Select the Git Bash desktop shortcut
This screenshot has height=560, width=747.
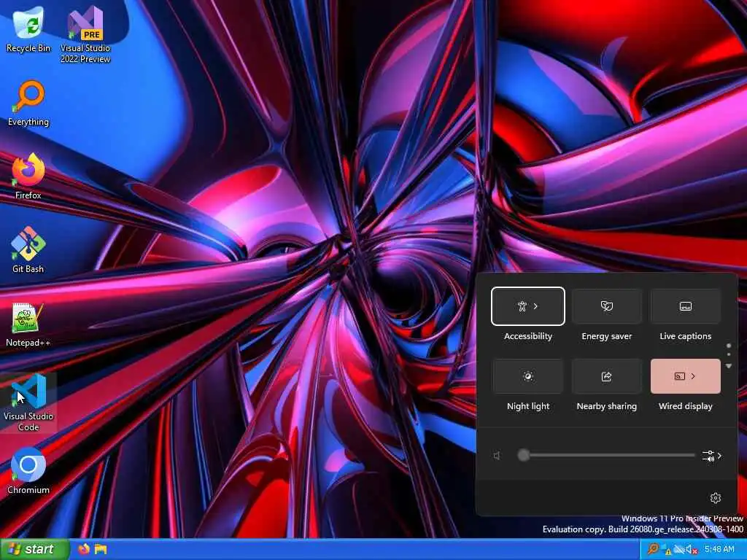pyautogui.click(x=28, y=250)
